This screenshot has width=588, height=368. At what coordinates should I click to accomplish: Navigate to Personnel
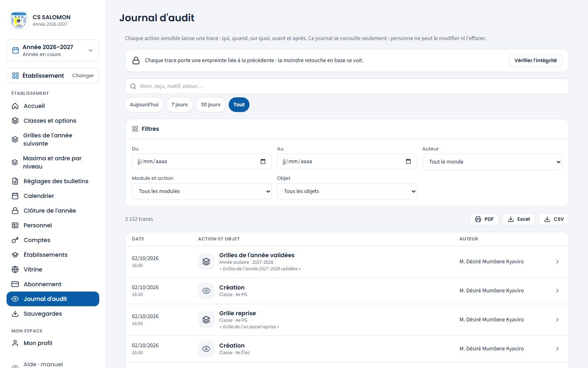point(53,225)
